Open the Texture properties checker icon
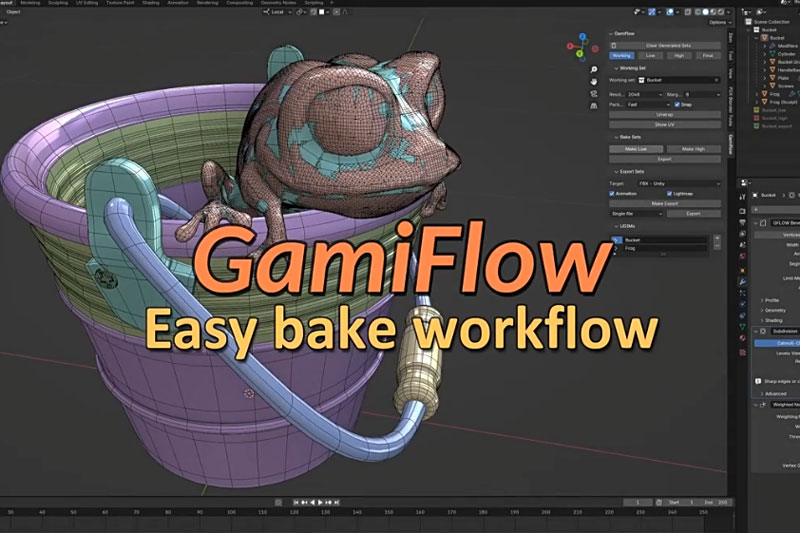 pyautogui.click(x=742, y=352)
